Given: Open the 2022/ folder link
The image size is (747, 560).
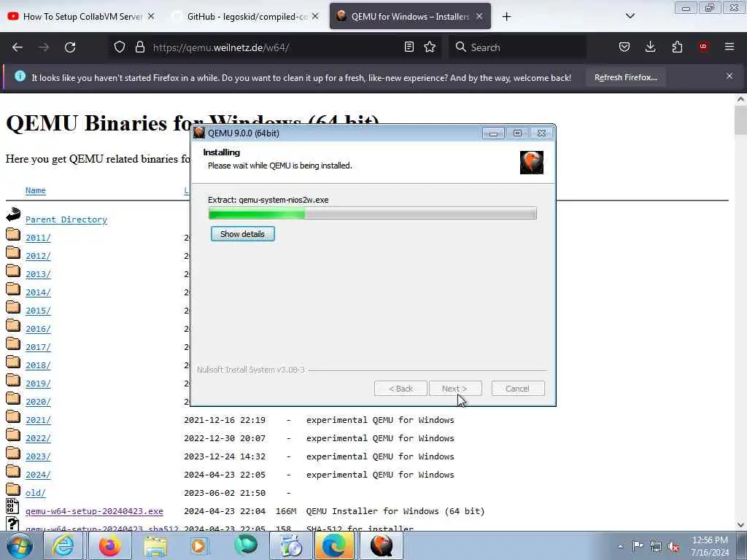Looking at the screenshot, I should [x=38, y=438].
